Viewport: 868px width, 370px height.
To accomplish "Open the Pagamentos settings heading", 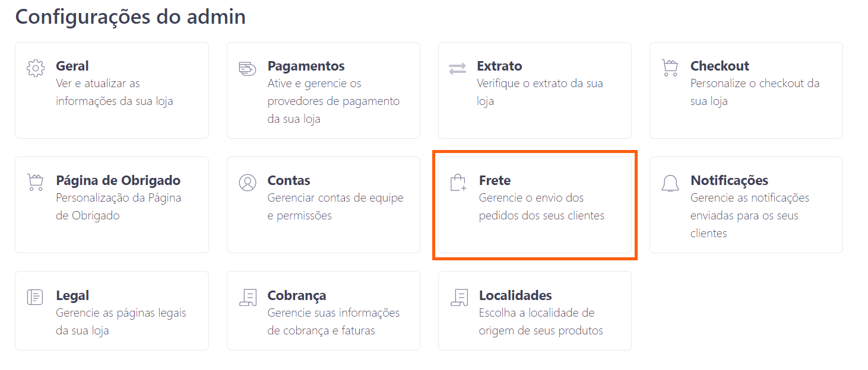I will [306, 66].
